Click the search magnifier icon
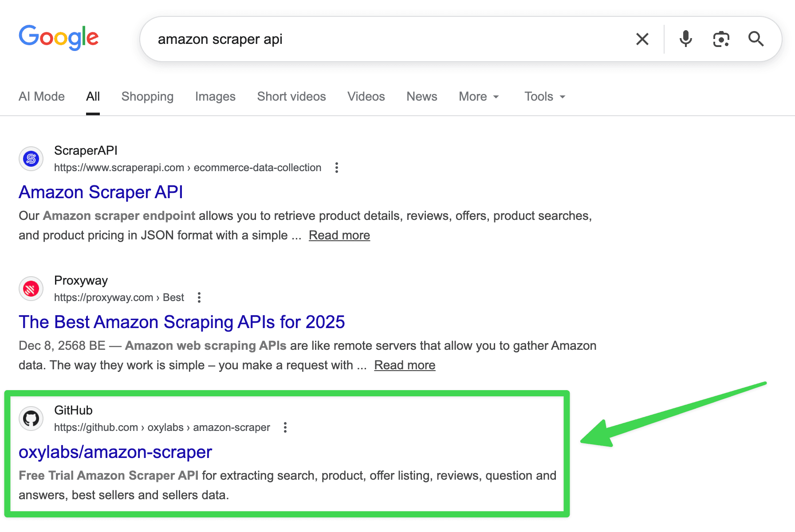795x532 pixels. click(x=756, y=39)
